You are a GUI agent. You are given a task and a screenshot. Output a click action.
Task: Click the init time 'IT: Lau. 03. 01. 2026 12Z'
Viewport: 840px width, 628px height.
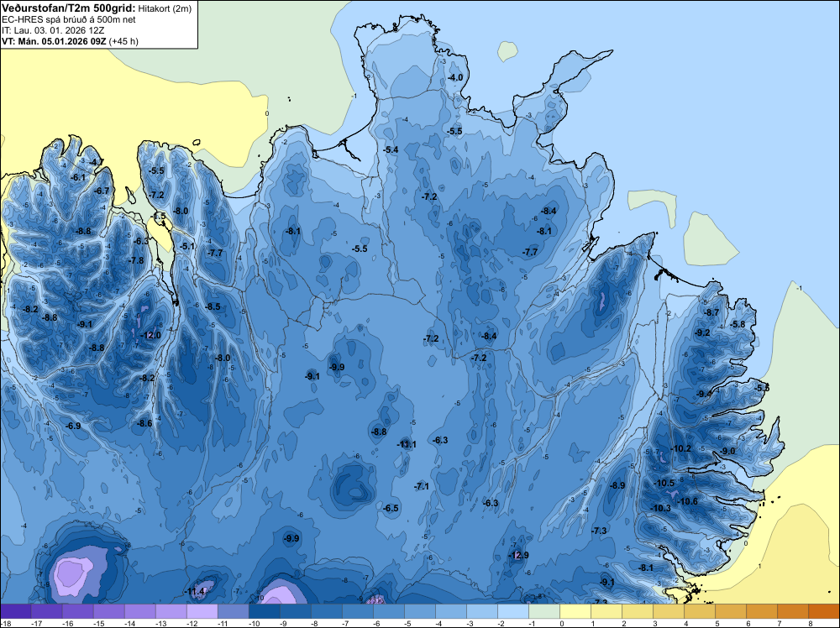click(x=53, y=30)
